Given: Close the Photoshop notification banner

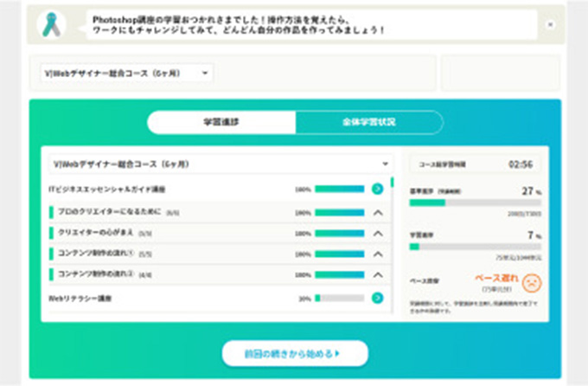Looking at the screenshot, I should 550,24.
